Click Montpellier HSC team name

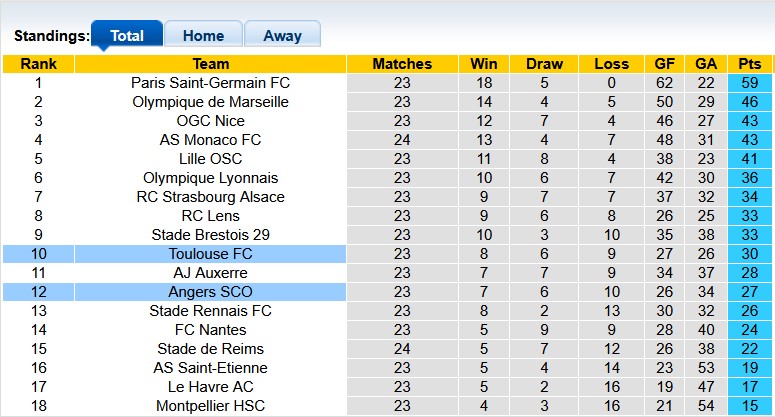210,406
